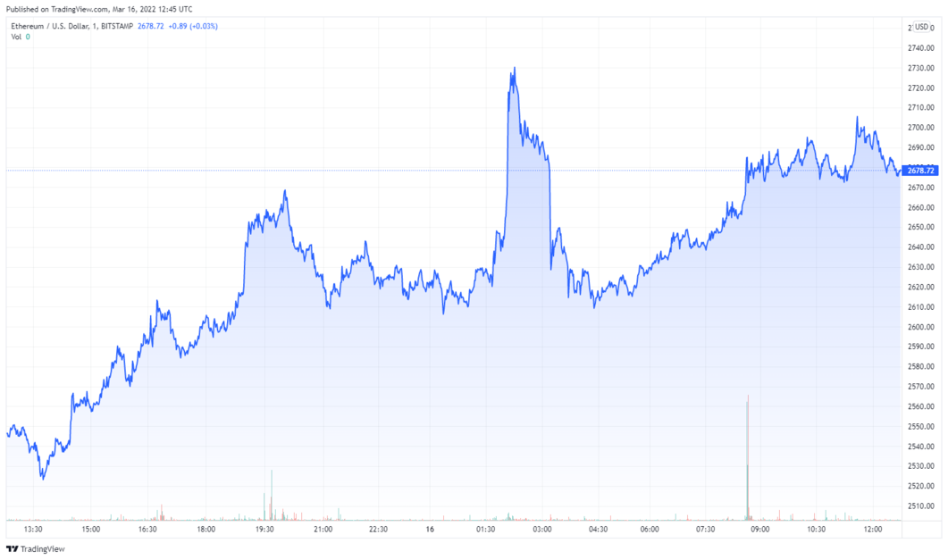Click the 19:30 time axis label
Image resolution: width=948 pixels, height=560 pixels.
pos(264,530)
